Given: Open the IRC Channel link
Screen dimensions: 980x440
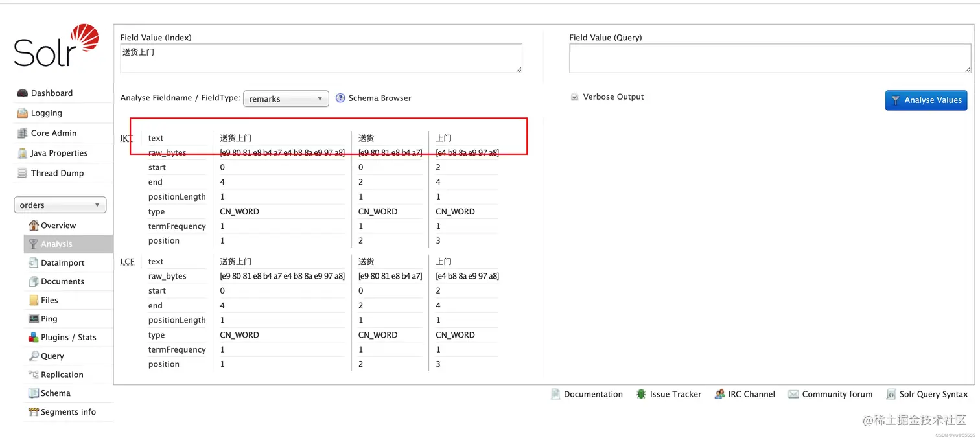Looking at the screenshot, I should [x=751, y=394].
